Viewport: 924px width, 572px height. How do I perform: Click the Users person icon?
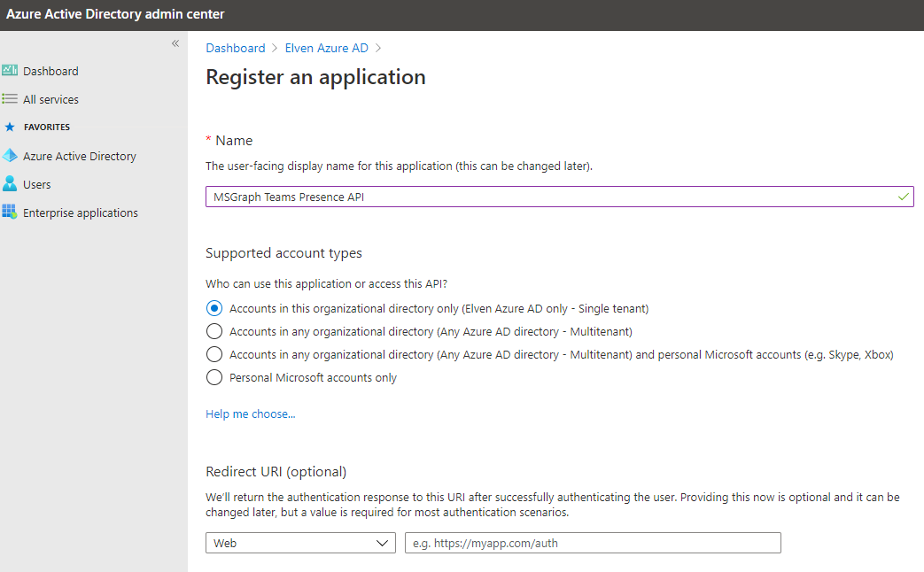(x=10, y=184)
